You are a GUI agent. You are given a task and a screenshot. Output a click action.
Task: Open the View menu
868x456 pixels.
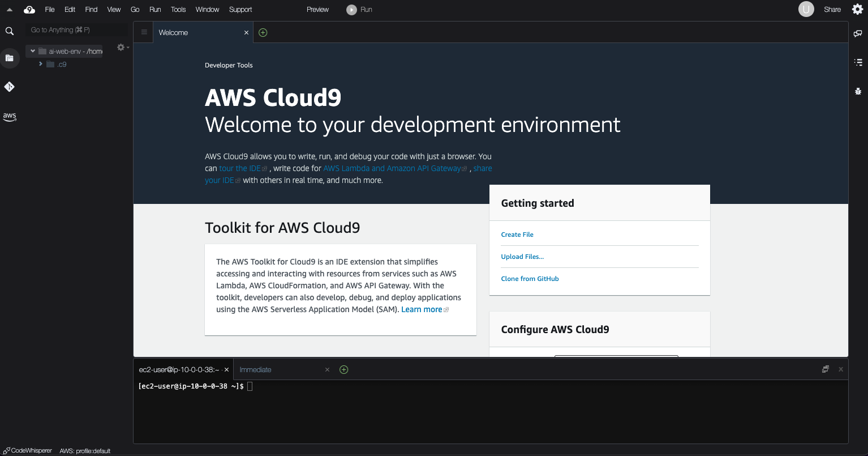coord(114,10)
